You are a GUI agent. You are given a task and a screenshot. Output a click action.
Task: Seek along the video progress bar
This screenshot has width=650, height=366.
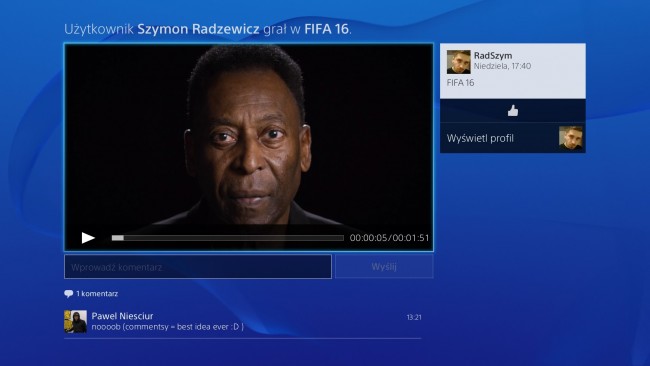pyautogui.click(x=228, y=238)
